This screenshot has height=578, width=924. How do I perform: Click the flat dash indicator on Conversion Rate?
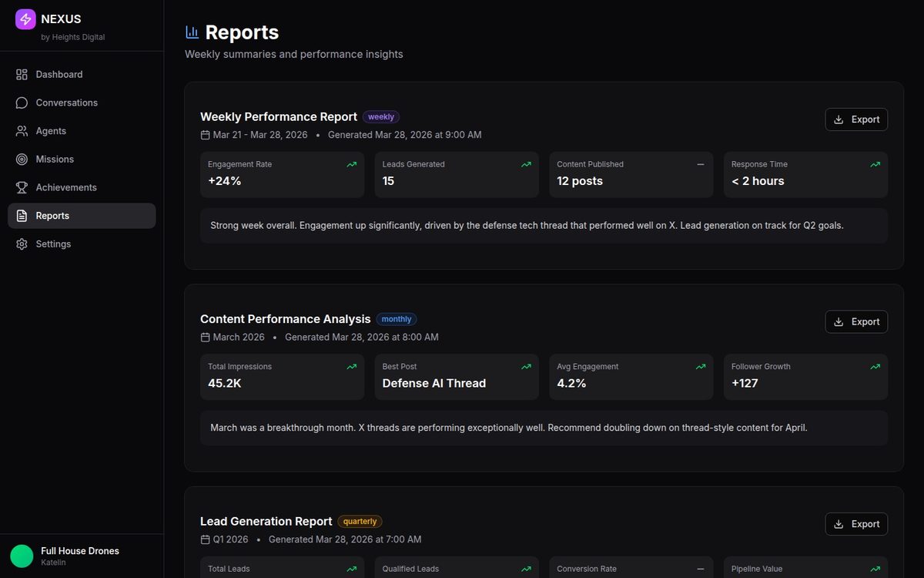point(701,569)
